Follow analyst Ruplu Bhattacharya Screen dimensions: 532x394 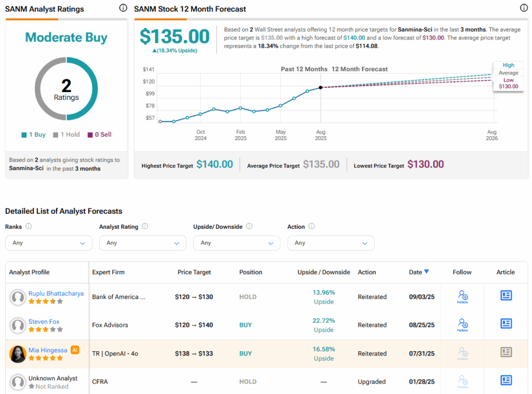pos(462,297)
